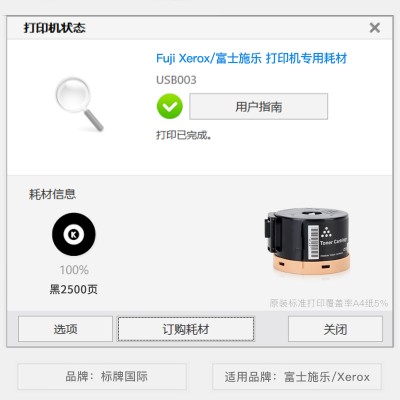The width and height of the screenshot is (400, 400).
Task: Click the toner cartridge product image
Action: pos(307,242)
